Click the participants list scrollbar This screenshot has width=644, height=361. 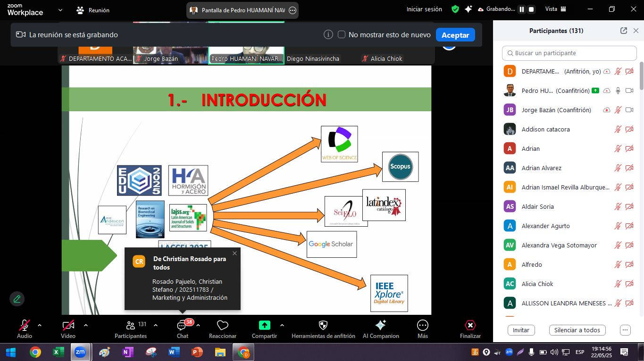tap(641, 75)
